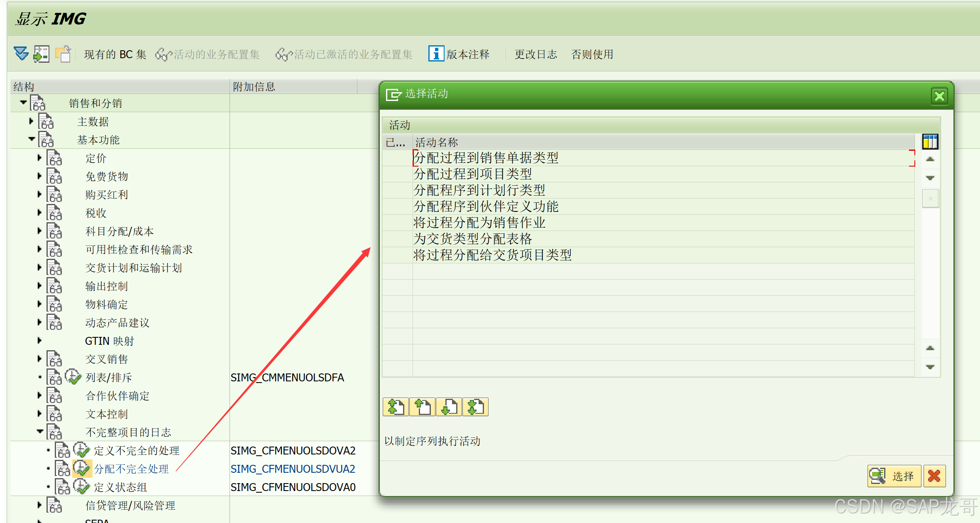Click the red cancel button in the dialog
Screen dimensions: 980x523
934,476
